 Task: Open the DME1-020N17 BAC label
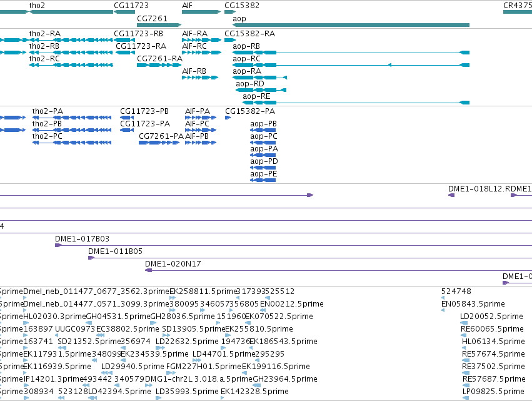coord(173,264)
